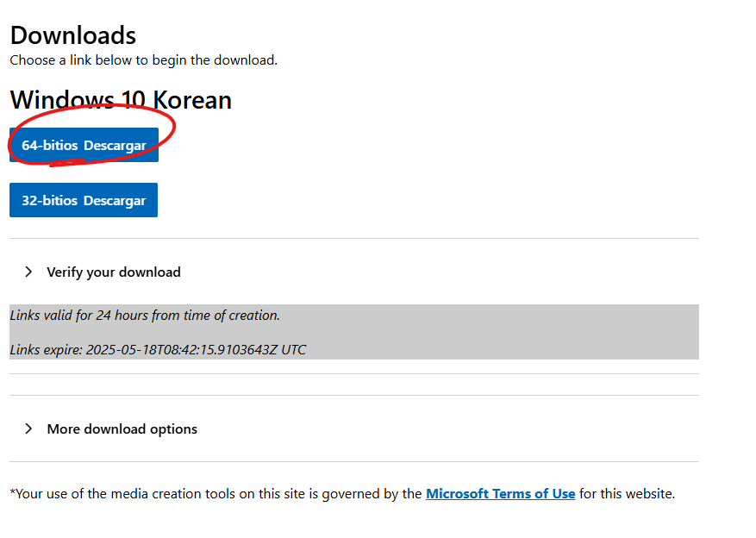Select the Windows 10 Korean heading

pos(121,100)
